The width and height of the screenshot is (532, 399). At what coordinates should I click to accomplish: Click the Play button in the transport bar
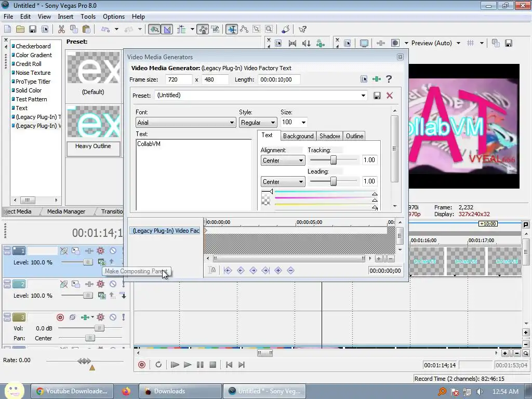pyautogui.click(x=187, y=365)
